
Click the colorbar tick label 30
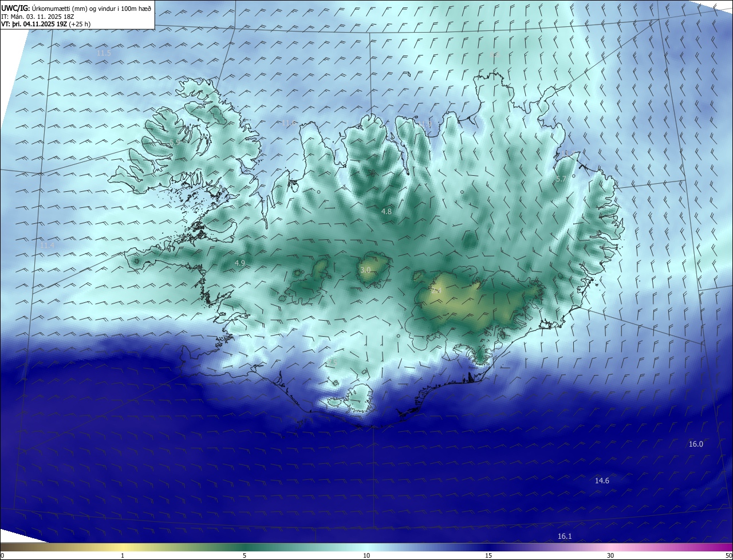(x=610, y=555)
